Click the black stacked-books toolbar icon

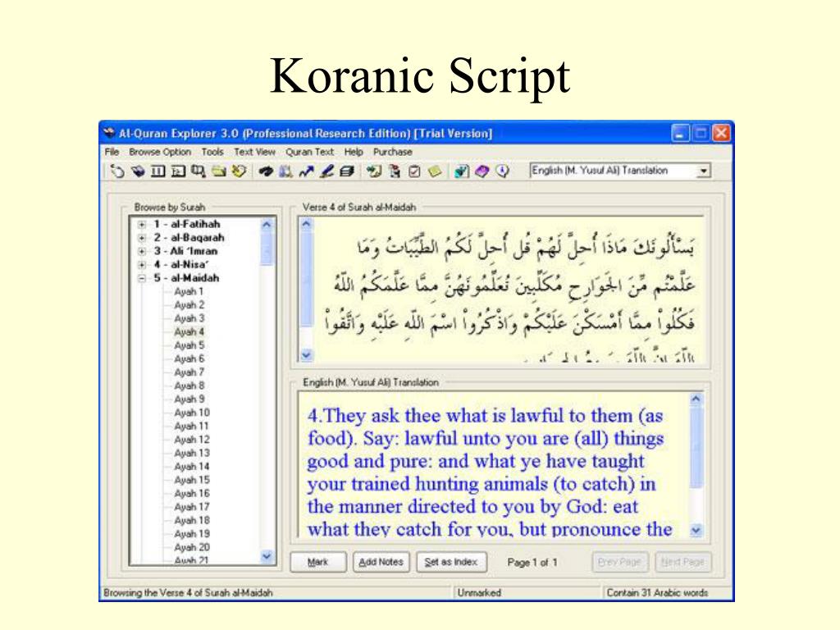(347, 171)
